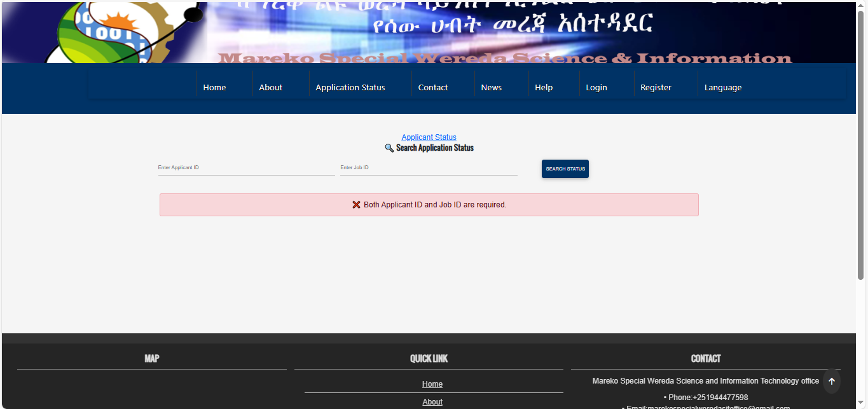Screen dimensions: 868x409
Task: Click Help in the navigation bar
Action: (x=543, y=87)
